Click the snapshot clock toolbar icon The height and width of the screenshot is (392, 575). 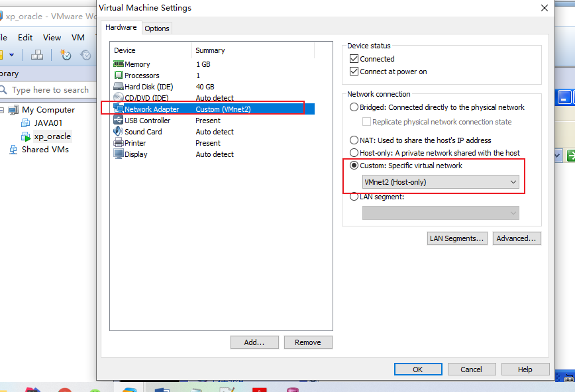pos(66,55)
